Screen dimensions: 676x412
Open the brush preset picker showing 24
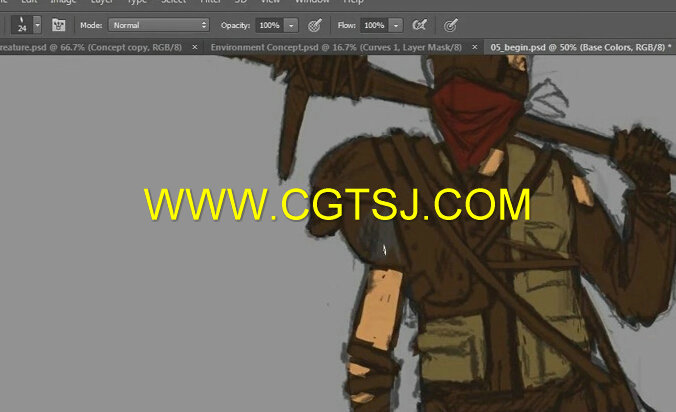pyautogui.click(x=22, y=25)
